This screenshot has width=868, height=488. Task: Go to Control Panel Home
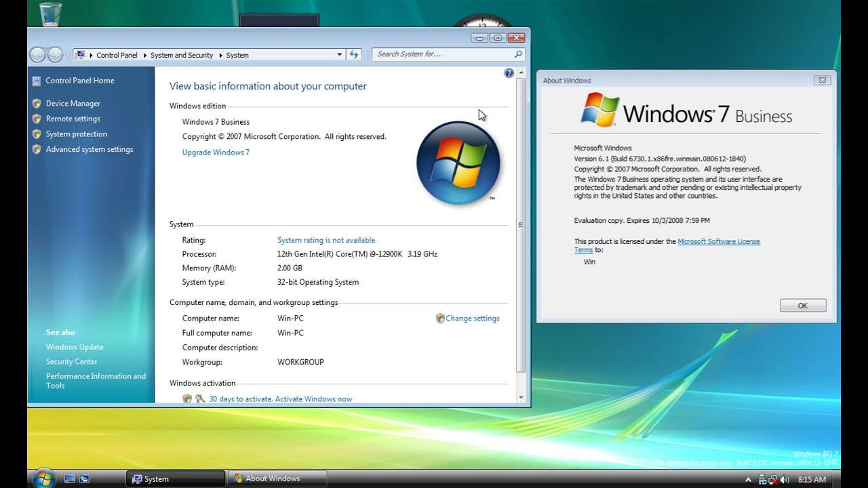80,81
